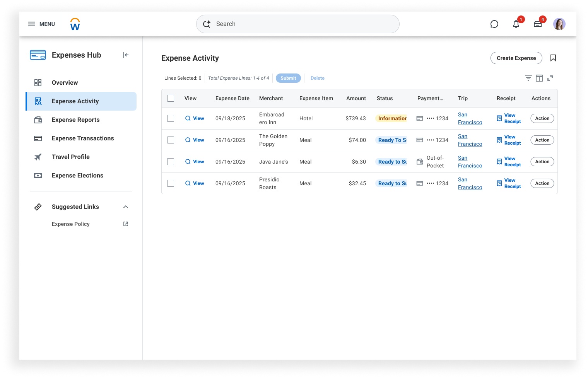Collapse the Suggested Links section
Image resolution: width=588 pixels, height=379 pixels.
pyautogui.click(x=126, y=207)
